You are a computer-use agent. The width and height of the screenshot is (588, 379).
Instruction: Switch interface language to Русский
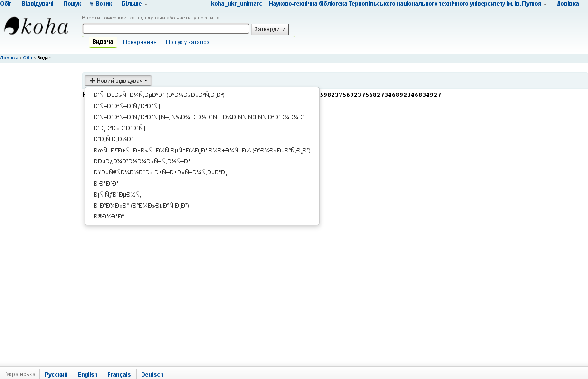tap(56, 374)
